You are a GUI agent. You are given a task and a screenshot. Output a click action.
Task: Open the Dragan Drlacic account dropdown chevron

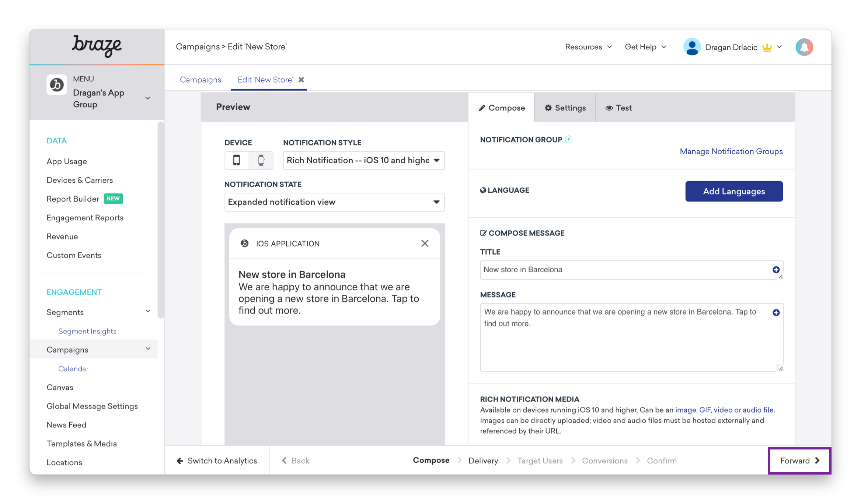tap(780, 47)
